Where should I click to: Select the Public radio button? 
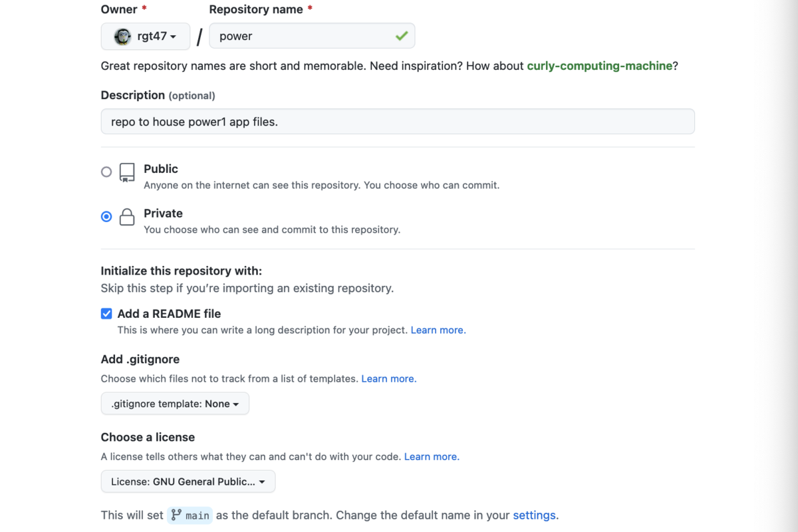coord(106,172)
